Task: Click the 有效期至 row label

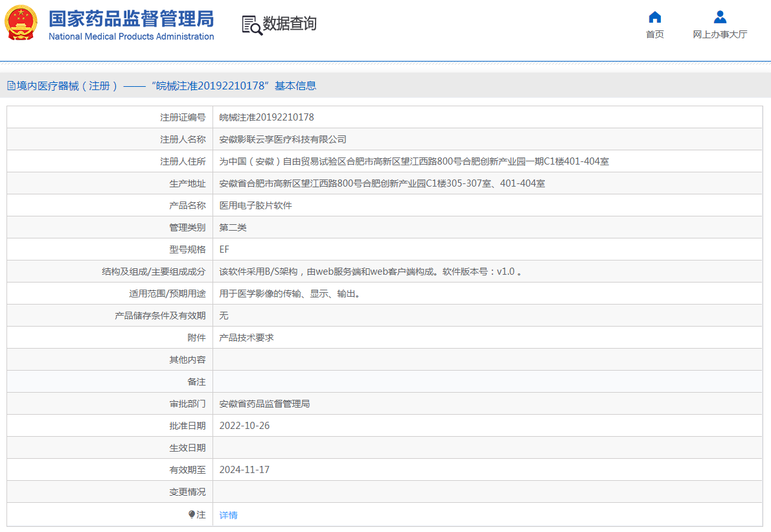Action: pos(187,470)
